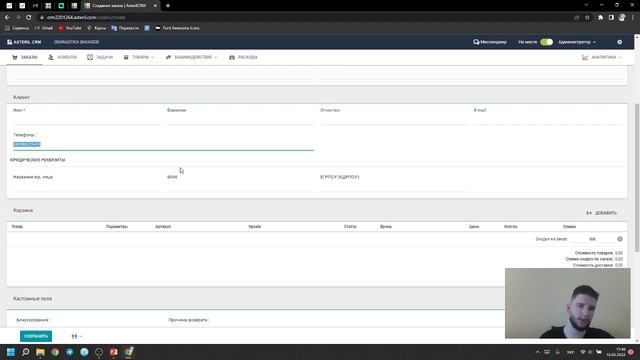Open the Windows Start menu
Screen dimensions: 640x360
pyautogui.click(x=11, y=352)
